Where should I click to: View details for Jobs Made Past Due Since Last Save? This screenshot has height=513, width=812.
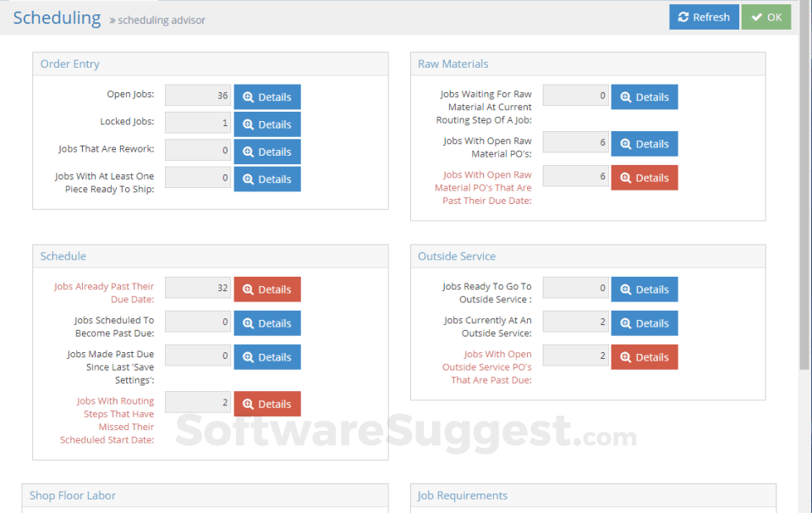(267, 356)
